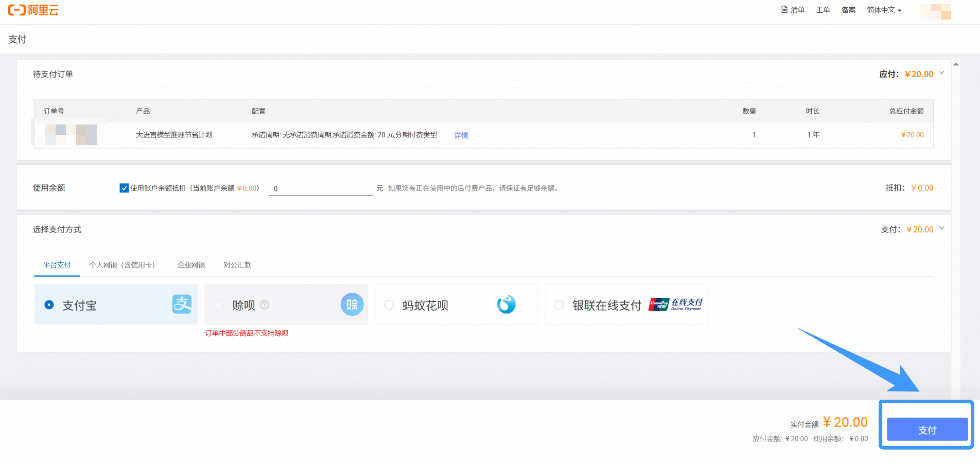Click the Alibaba Cloud logo
The image size is (980, 465).
(x=33, y=10)
